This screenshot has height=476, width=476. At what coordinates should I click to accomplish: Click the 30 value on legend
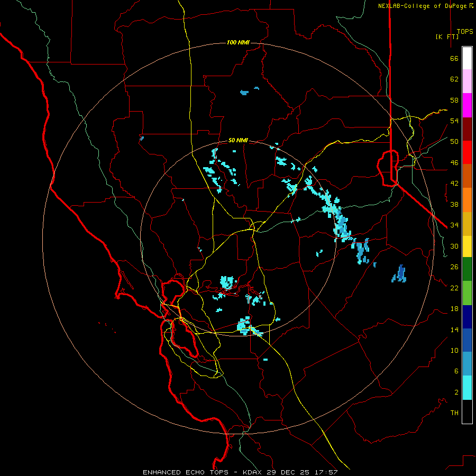click(x=454, y=246)
